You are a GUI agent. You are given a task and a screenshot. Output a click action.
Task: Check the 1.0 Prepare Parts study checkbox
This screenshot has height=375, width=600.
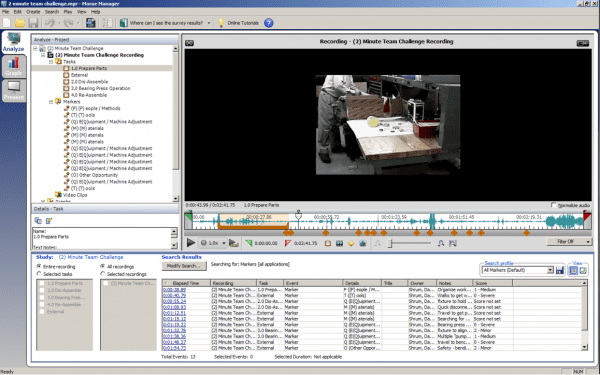tap(42, 283)
